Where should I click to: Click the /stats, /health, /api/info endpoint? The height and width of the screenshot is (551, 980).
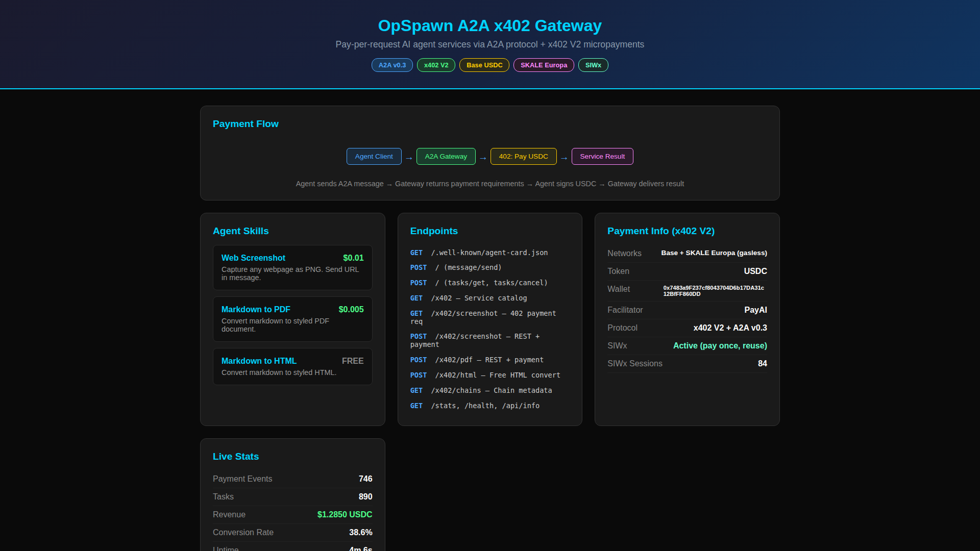[x=475, y=406]
